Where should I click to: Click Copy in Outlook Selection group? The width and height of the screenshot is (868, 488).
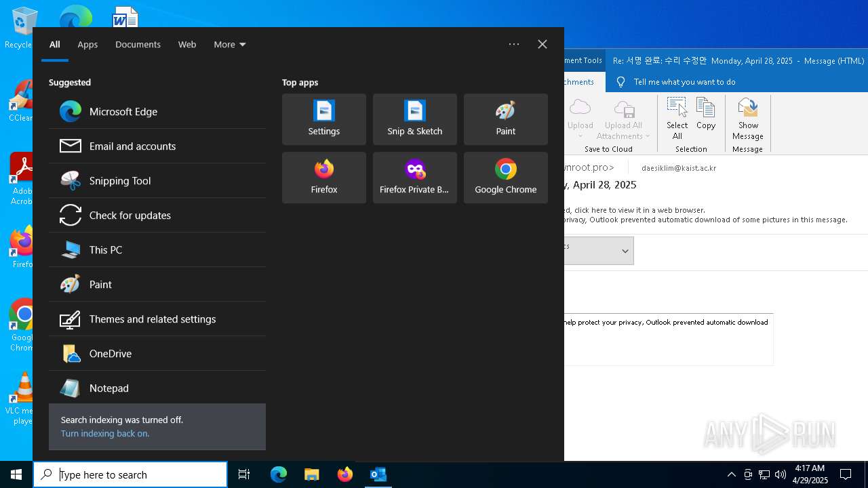(x=706, y=115)
